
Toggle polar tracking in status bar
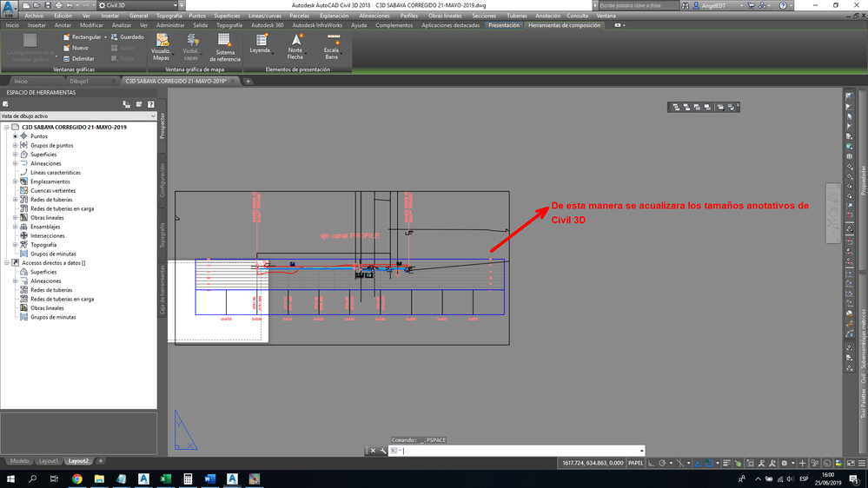click(x=662, y=463)
